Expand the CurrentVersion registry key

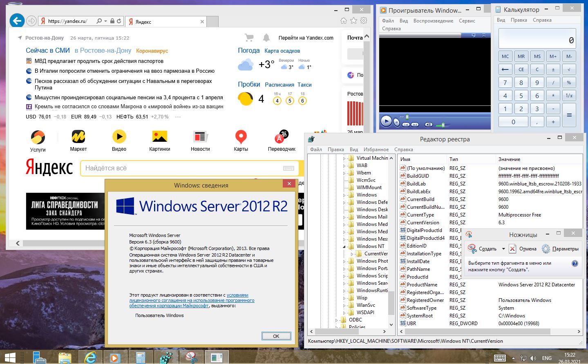pos(352,254)
